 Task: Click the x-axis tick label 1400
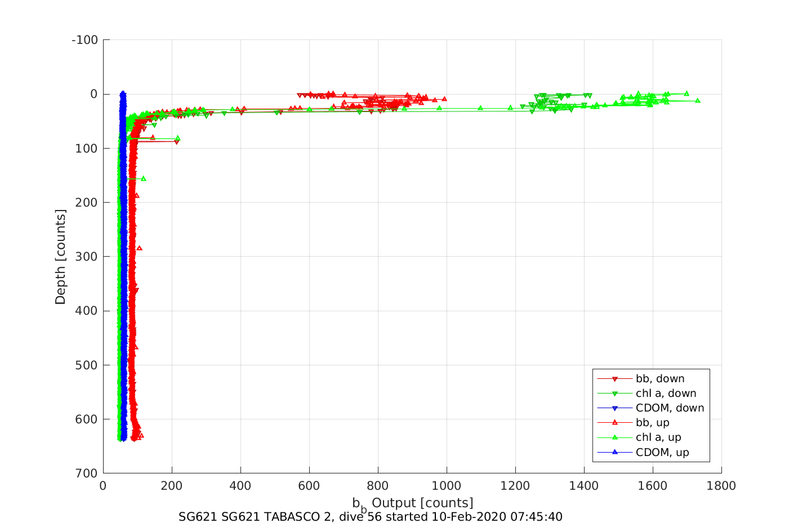pyautogui.click(x=584, y=486)
